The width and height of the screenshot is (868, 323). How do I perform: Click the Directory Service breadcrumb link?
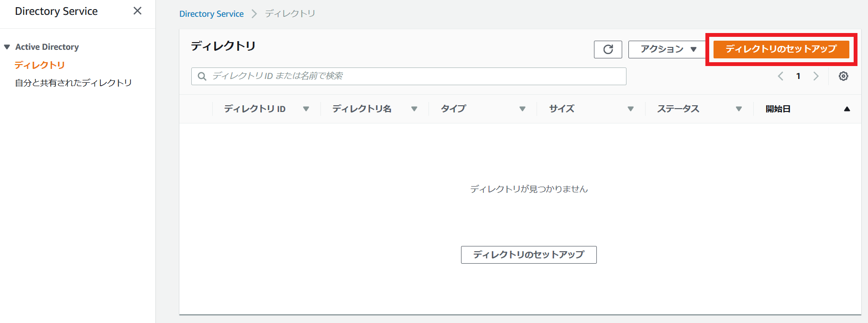(x=211, y=14)
